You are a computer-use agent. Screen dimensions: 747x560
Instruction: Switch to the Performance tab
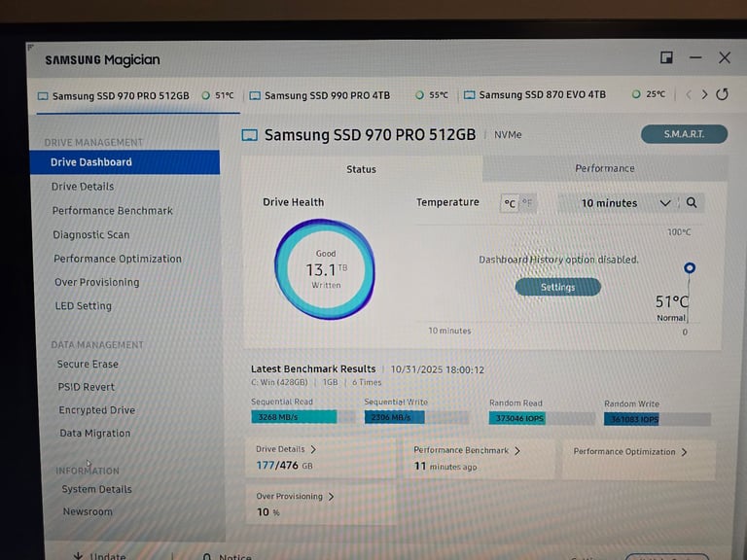pyautogui.click(x=605, y=168)
